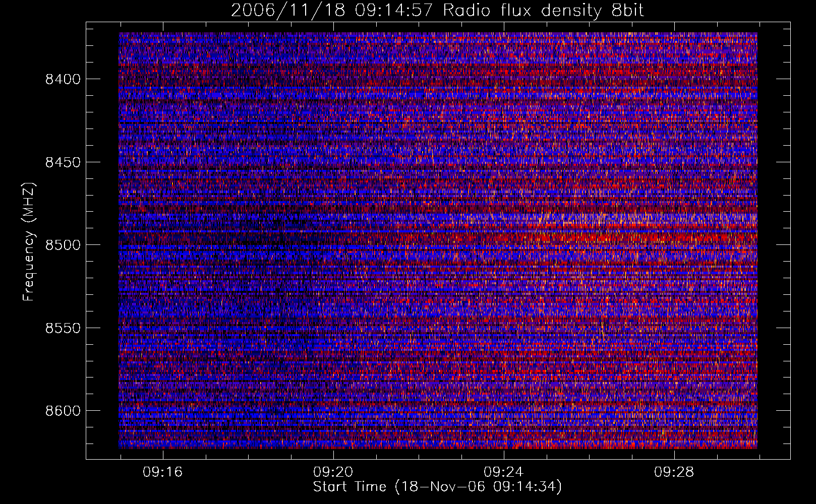
Task: Click the 09:16 time tick label
Action: (162, 472)
